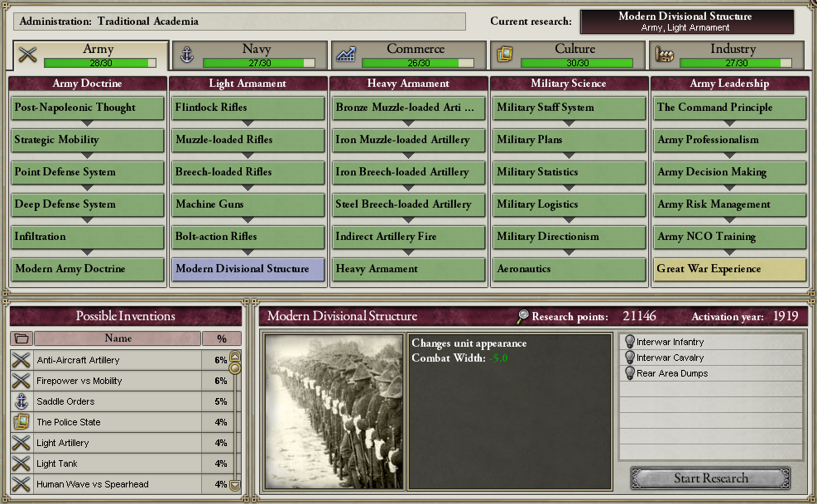
Task: Click the anchor icon beside Saddle Orders
Action: coord(22,401)
